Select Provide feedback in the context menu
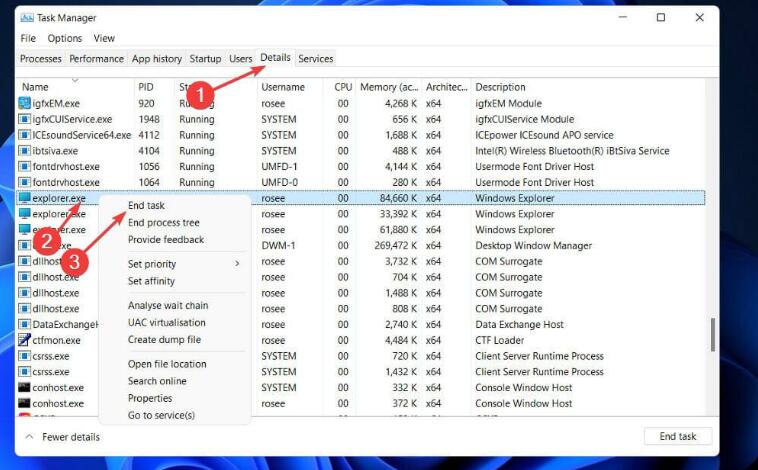The width and height of the screenshot is (758, 470). [166, 239]
